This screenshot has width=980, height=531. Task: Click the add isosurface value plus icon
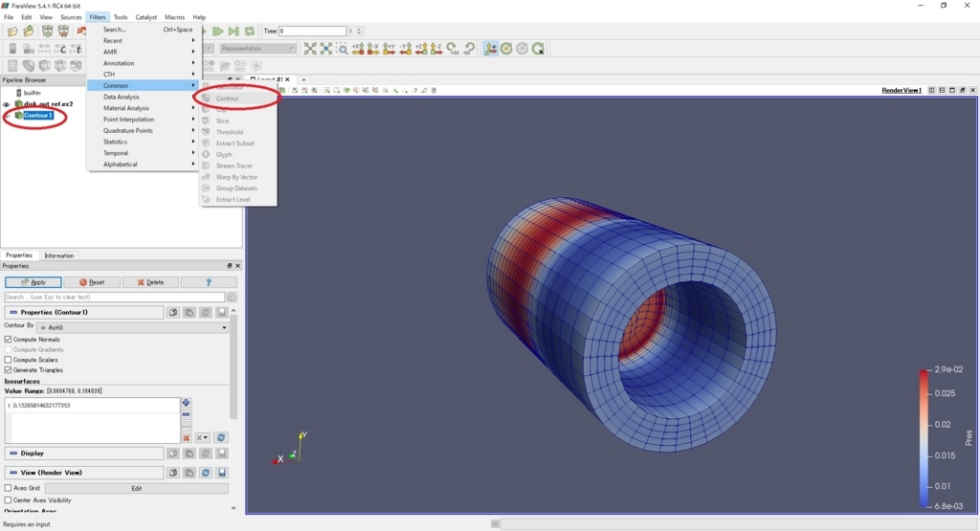point(187,403)
